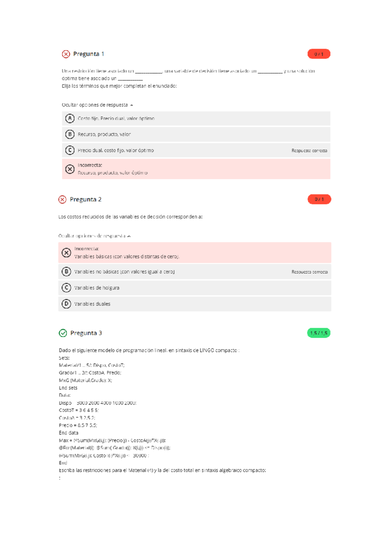Click the chevron next to Pregunta 2 answer options
This screenshot has height=554, width=392.
(130, 236)
